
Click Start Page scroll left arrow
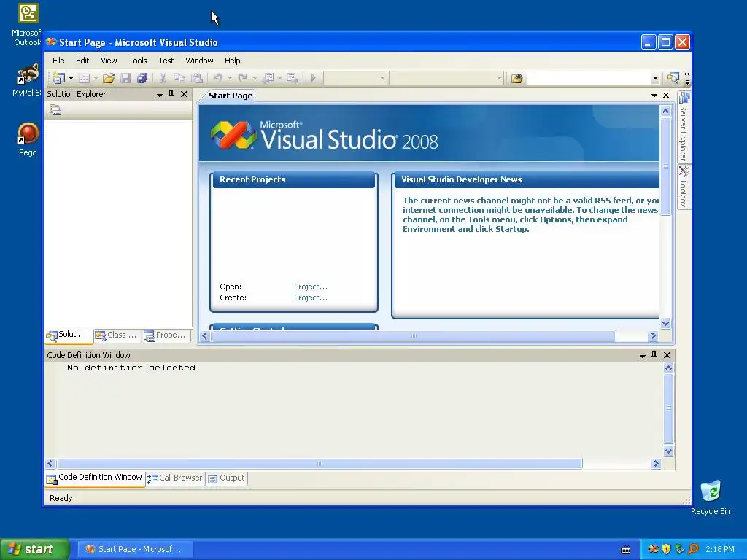point(205,335)
